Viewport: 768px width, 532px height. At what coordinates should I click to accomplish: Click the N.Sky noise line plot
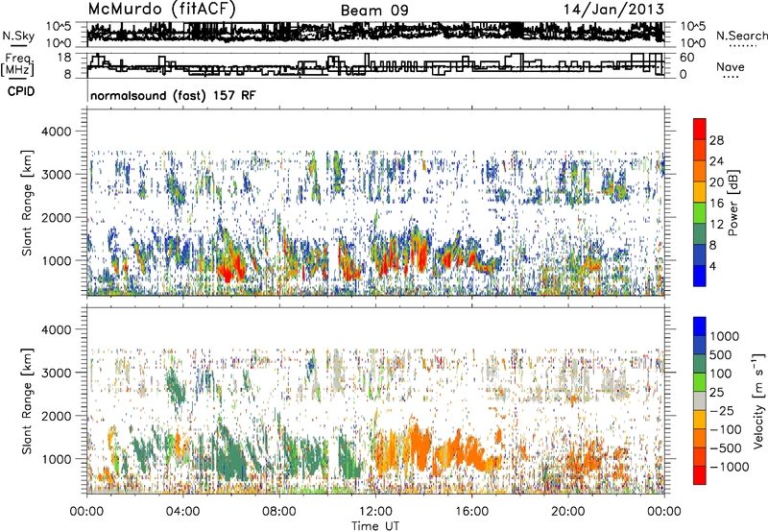pyautogui.click(x=375, y=34)
